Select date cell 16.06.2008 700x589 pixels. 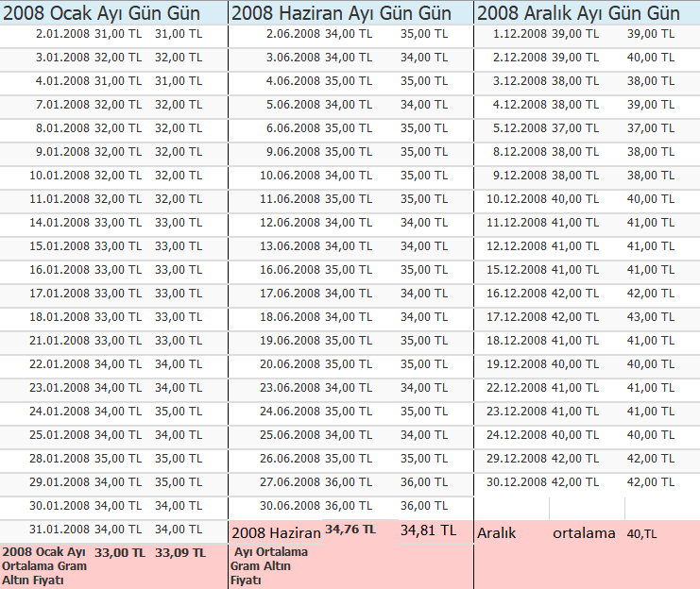(x=290, y=270)
